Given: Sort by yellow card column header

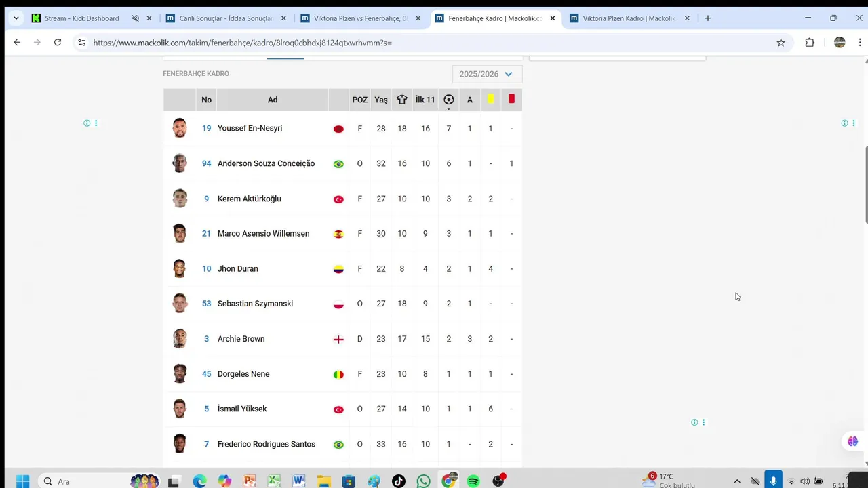Looking at the screenshot, I should tap(490, 99).
